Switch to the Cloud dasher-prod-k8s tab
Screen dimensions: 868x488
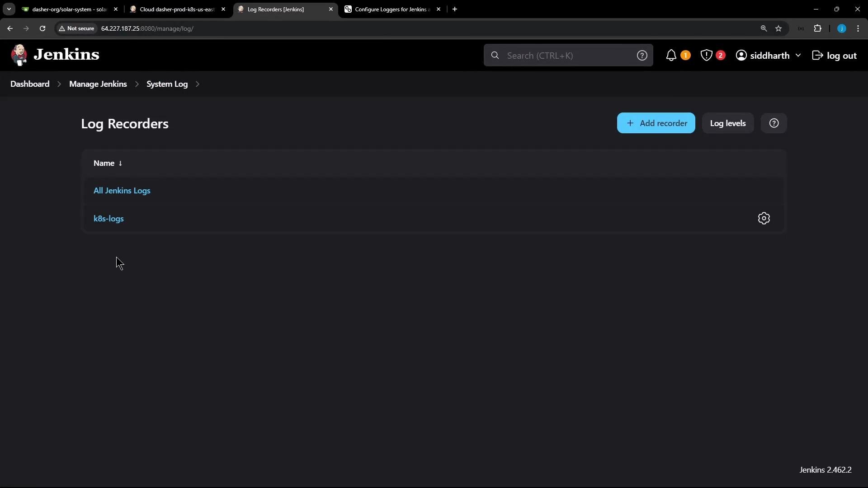pyautogui.click(x=177, y=9)
